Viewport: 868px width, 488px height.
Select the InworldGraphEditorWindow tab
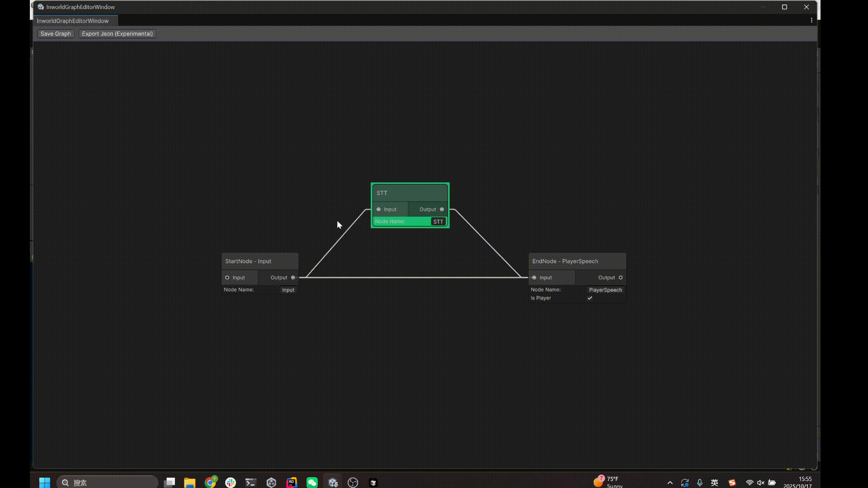click(73, 21)
